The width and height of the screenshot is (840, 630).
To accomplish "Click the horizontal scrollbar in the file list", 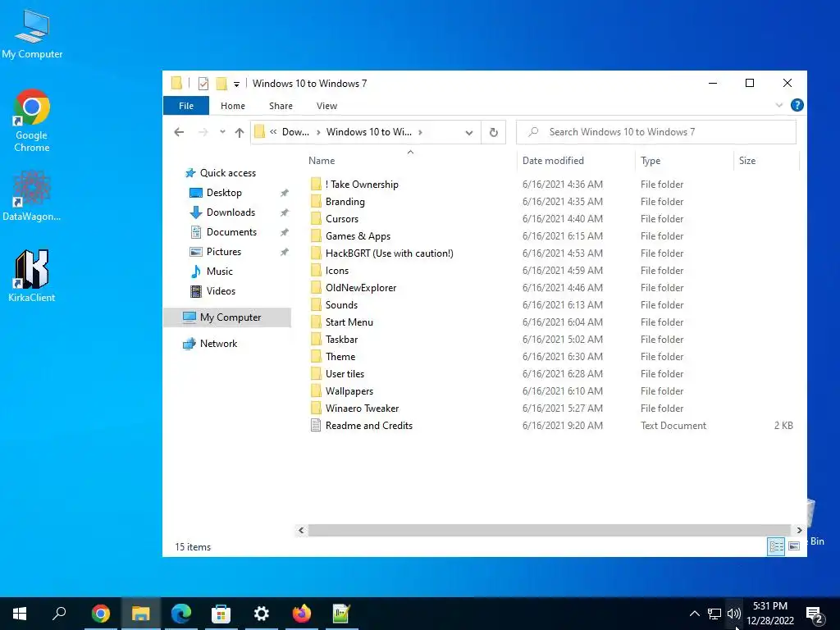I will (x=550, y=531).
